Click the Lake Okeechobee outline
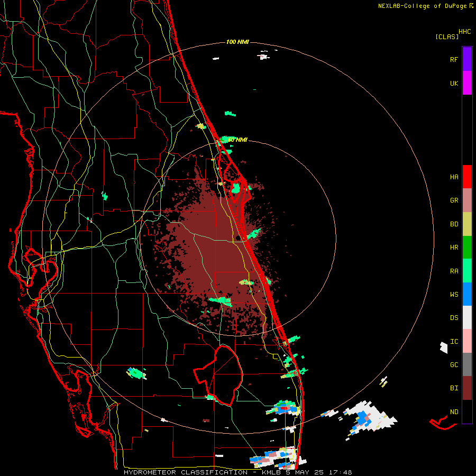This screenshot has height=476, width=476. pos(218,375)
